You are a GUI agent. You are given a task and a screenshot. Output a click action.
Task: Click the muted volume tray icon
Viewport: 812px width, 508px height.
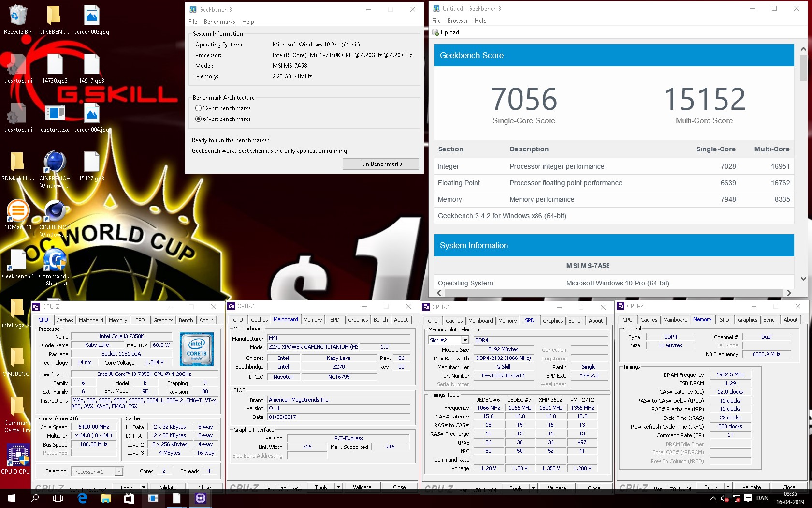(725, 498)
